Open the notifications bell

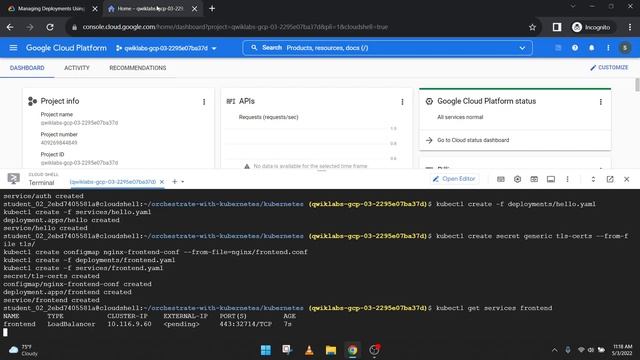tap(591, 48)
